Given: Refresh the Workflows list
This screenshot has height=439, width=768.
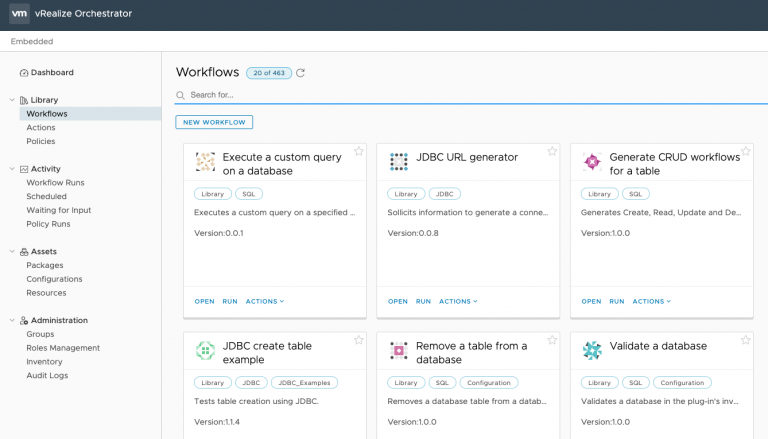Looking at the screenshot, I should click(300, 73).
